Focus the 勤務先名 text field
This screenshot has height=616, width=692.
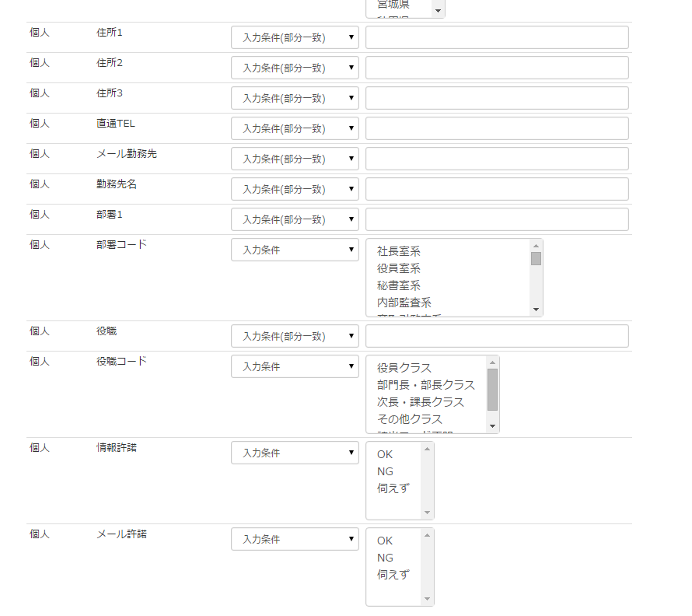pos(497,189)
